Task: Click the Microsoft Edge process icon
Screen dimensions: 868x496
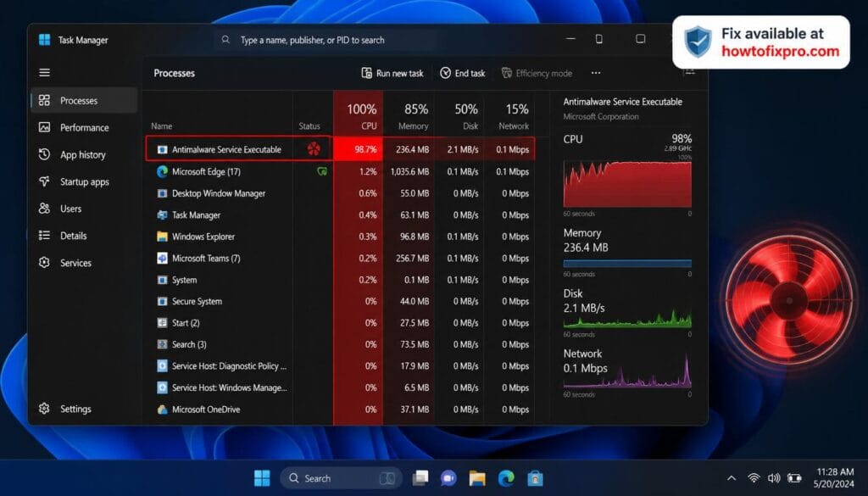Action: [162, 171]
